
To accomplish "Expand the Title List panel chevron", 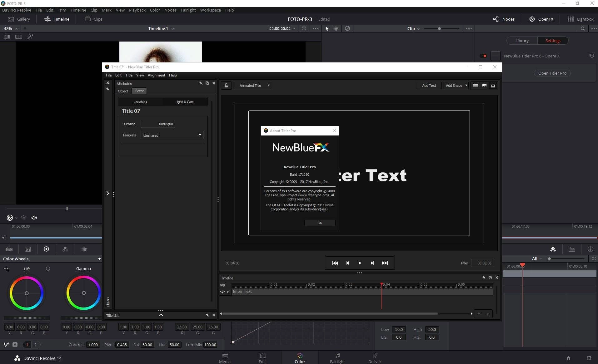I will [161, 315].
